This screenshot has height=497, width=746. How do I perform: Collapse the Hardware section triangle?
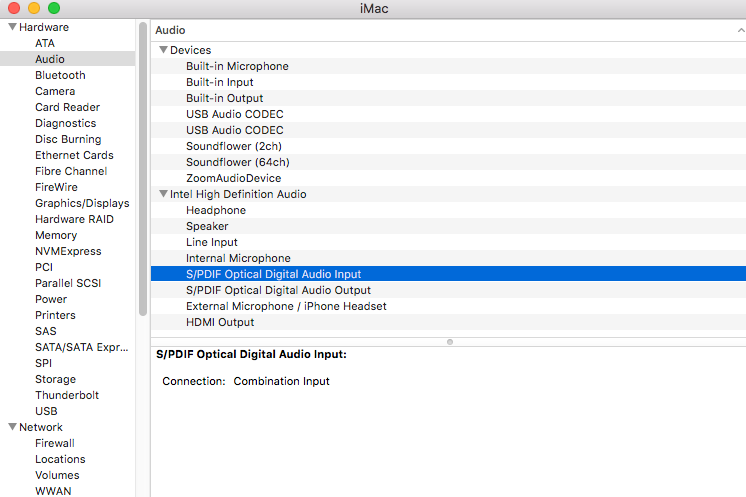tap(12, 27)
